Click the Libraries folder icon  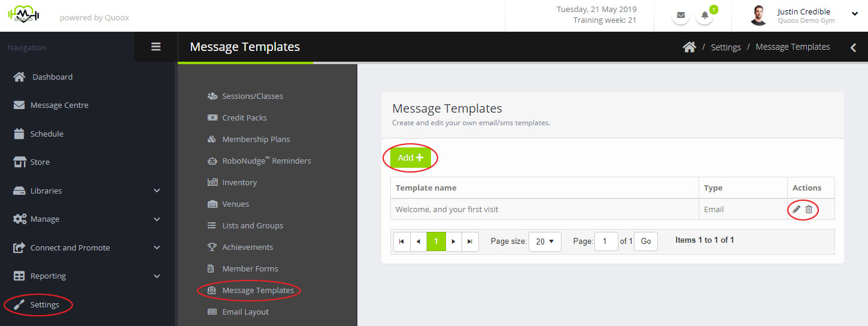click(x=19, y=191)
